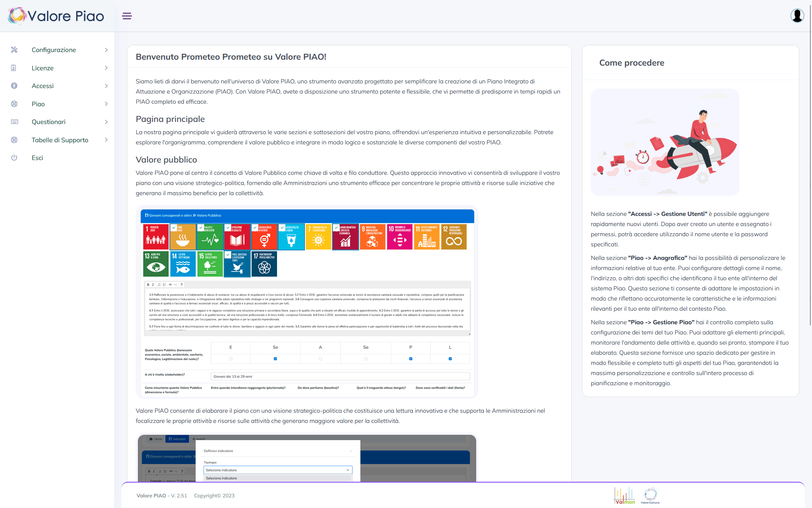Click the "Copyright© 2023" footer text

click(214, 496)
